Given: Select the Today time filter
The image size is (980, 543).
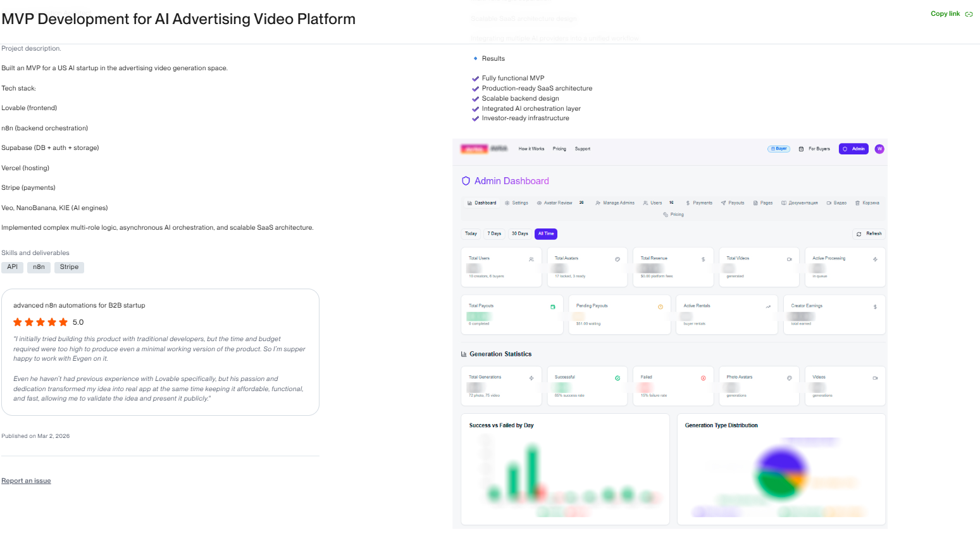Looking at the screenshot, I should (471, 234).
